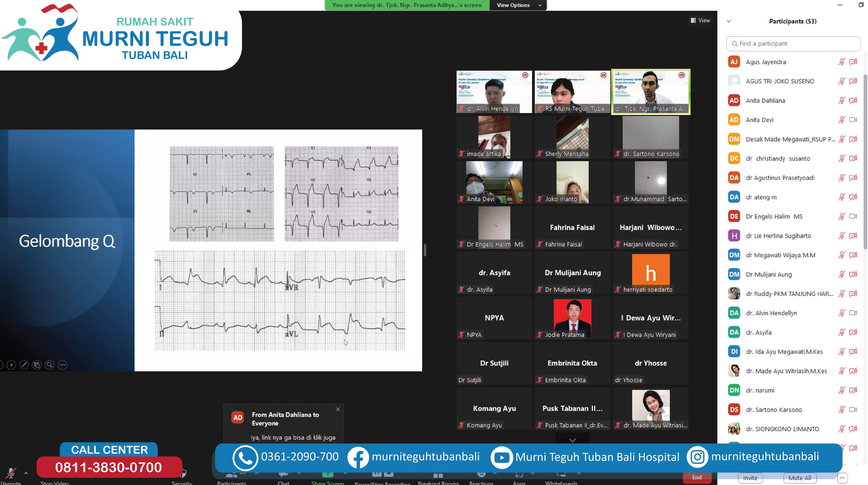Select the pen annotation tool on slide
868x485 pixels.
click(x=24, y=365)
